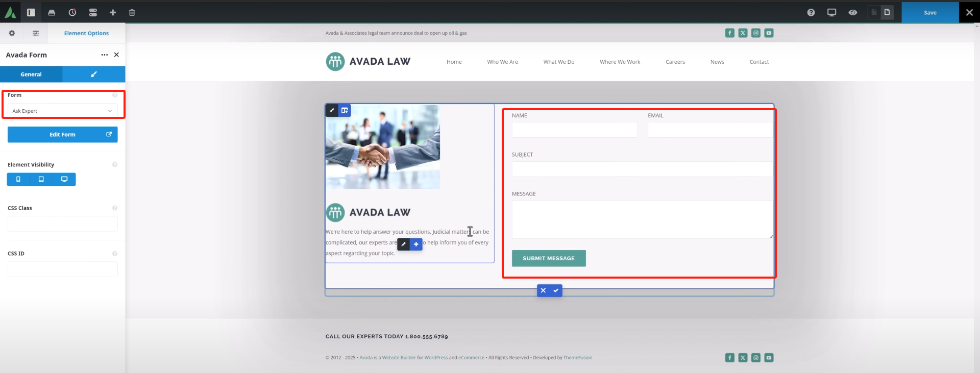Show help for the Form option
Screen dimensions: 980x373
point(115,95)
